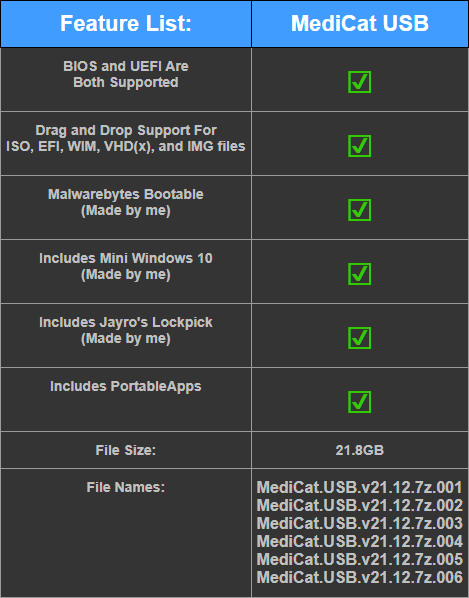Image resolution: width=469 pixels, height=598 pixels.
Task: Click file name MediCat.USB.v21.12.7z.006
Action: pyautogui.click(x=360, y=577)
